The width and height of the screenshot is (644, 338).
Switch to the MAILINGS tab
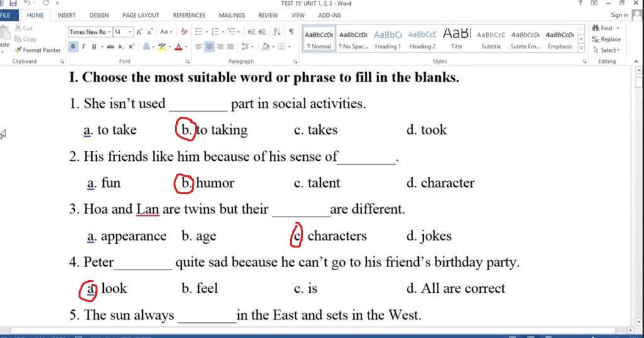coord(231,15)
